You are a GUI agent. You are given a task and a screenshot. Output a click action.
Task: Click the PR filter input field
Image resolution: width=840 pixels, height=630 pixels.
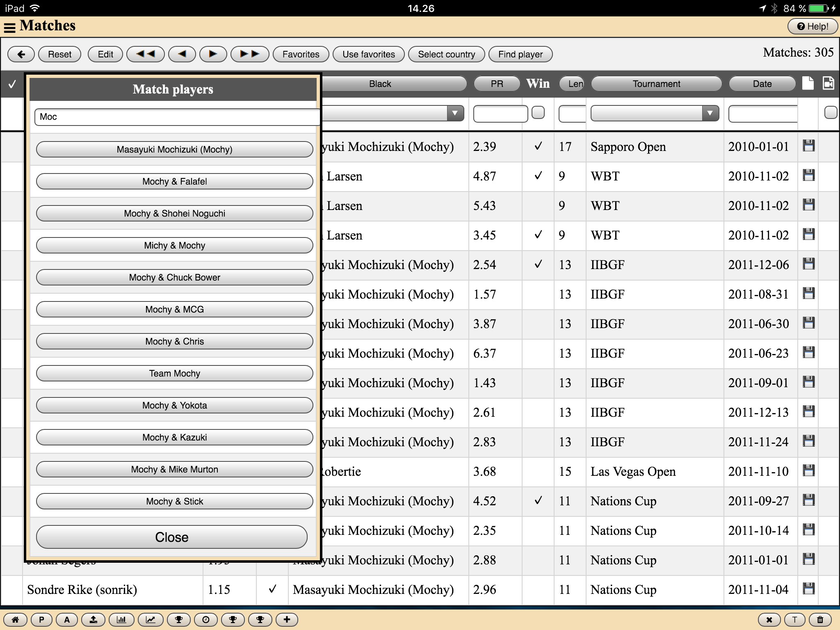[x=500, y=114]
